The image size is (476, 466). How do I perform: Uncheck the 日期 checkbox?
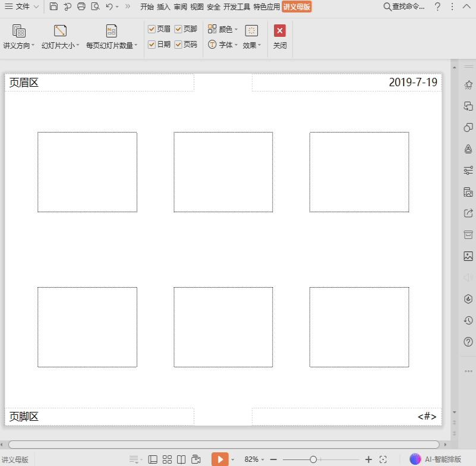click(152, 45)
